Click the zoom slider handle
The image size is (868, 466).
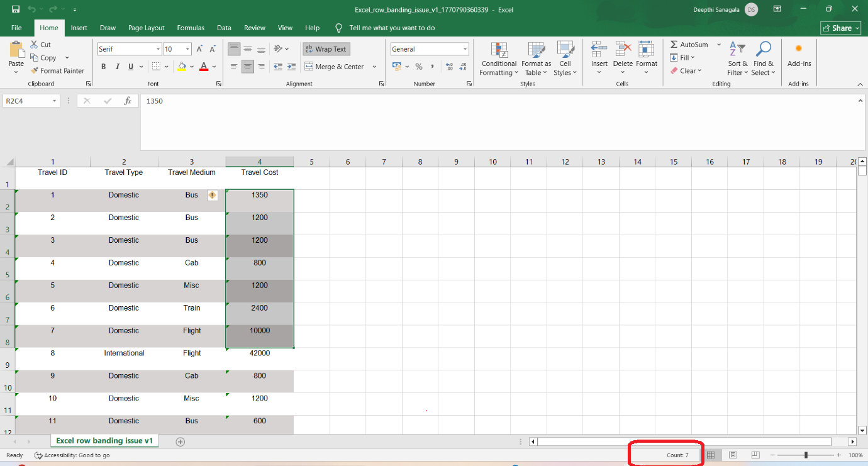tap(806, 455)
